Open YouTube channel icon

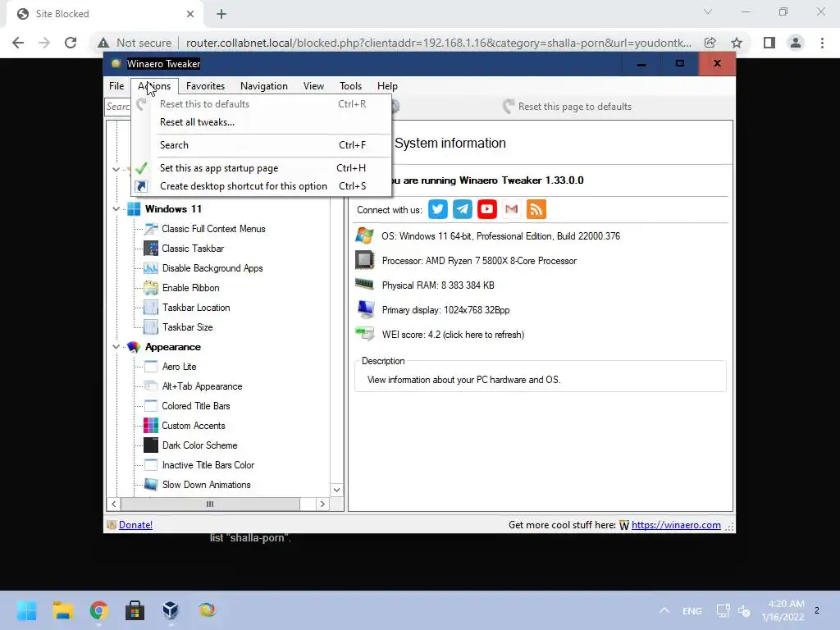(487, 209)
